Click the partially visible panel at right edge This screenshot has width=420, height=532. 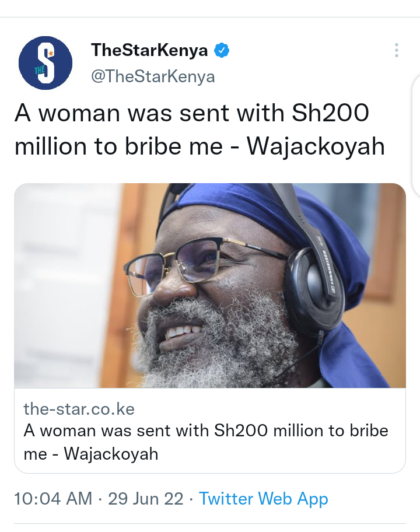click(x=416, y=136)
